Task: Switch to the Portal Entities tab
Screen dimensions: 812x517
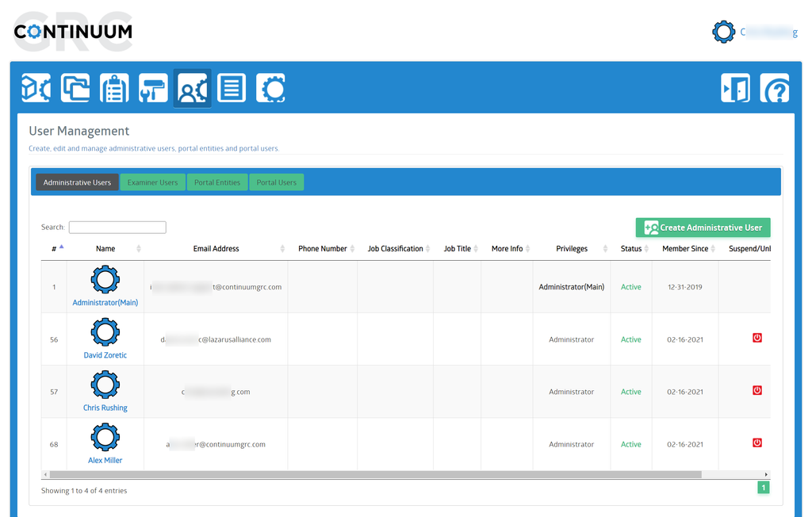Action: (x=217, y=182)
